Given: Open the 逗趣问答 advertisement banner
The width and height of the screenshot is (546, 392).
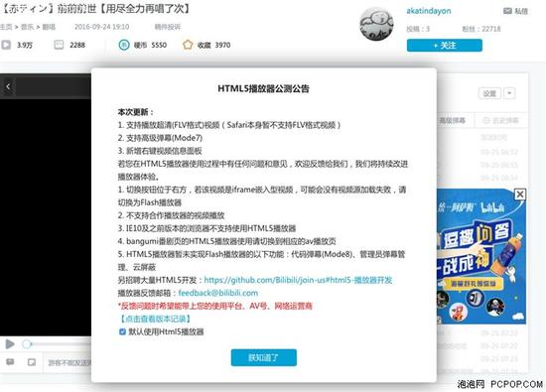Looking at the screenshot, I should pyautogui.click(x=480, y=257).
